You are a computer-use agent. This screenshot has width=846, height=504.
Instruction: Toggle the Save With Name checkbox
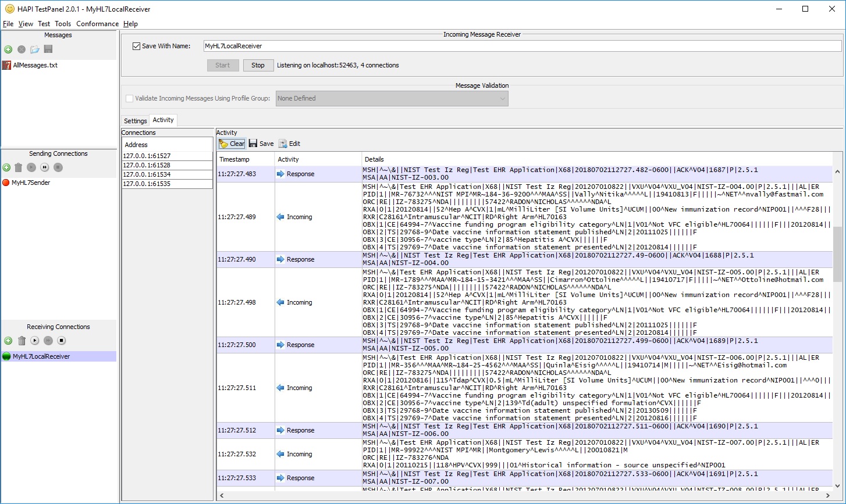pyautogui.click(x=136, y=46)
